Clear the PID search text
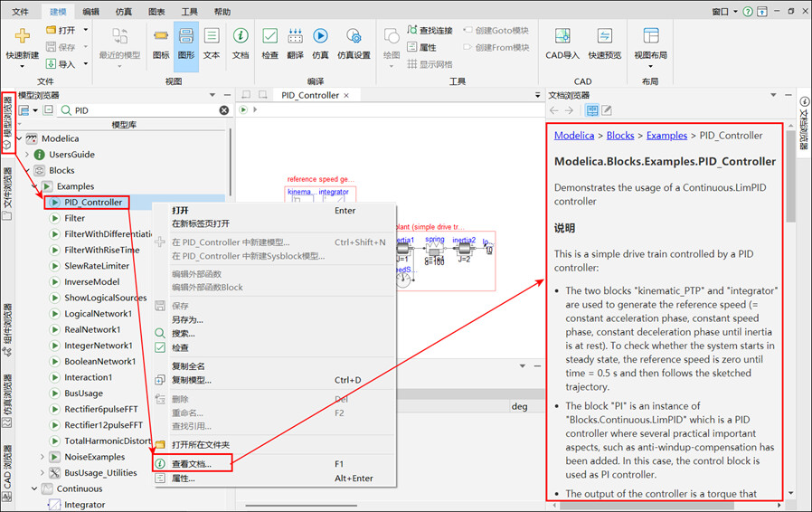 tap(223, 110)
